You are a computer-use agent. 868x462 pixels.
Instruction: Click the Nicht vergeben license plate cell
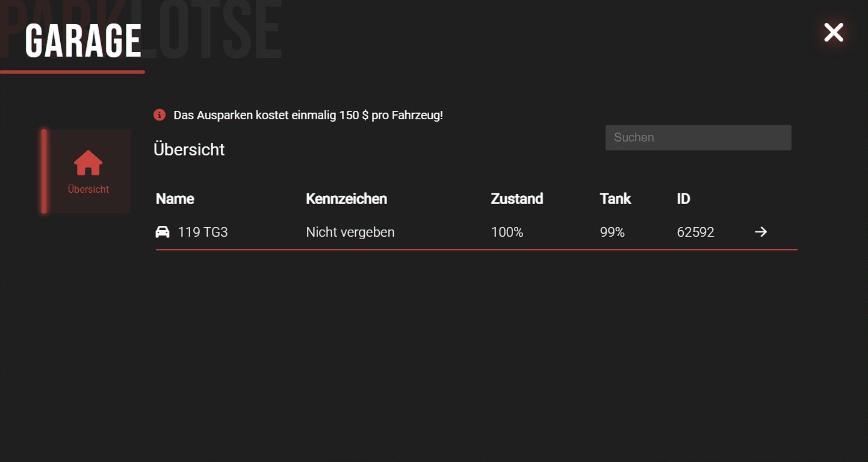point(350,232)
